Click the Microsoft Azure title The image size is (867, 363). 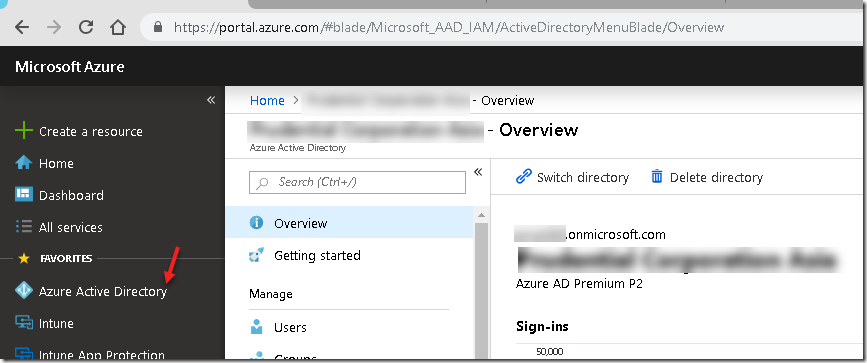point(70,67)
